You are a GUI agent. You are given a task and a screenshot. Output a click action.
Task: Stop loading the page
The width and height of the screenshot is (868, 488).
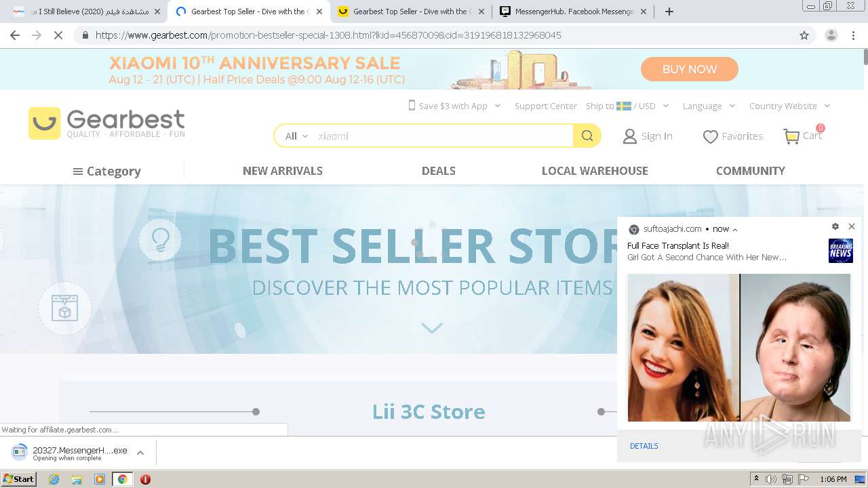tap(58, 35)
